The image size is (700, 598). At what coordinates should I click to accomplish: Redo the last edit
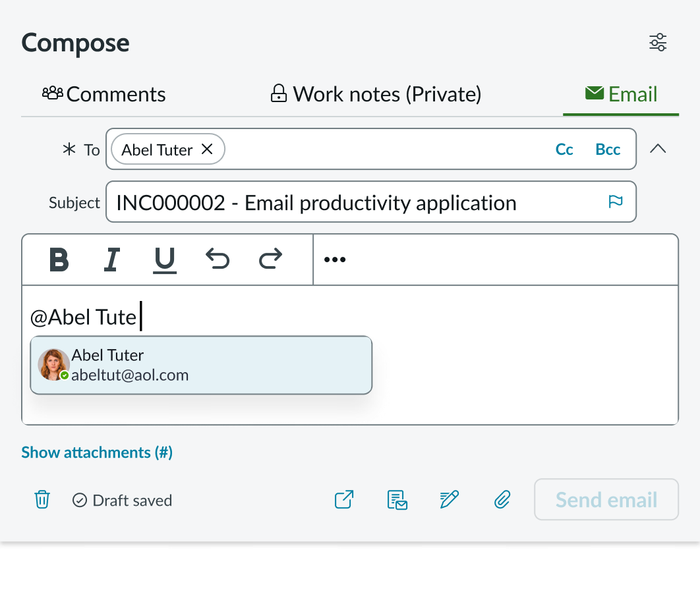[x=270, y=259]
